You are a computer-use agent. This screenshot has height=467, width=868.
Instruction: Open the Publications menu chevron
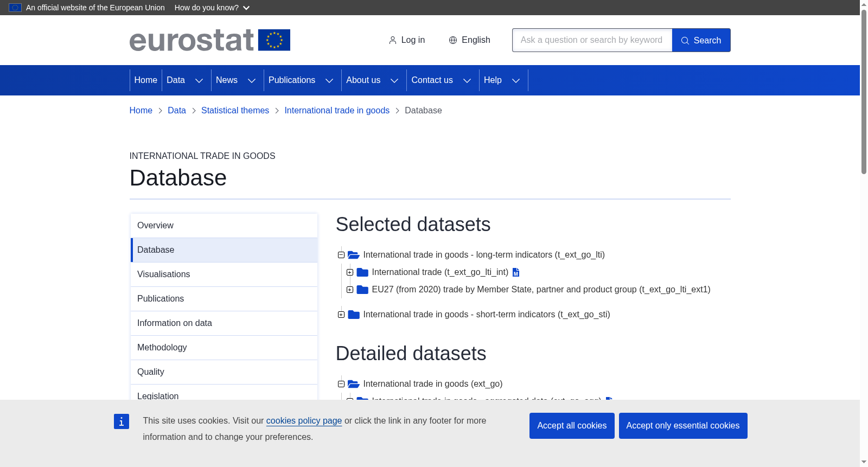coord(329,80)
